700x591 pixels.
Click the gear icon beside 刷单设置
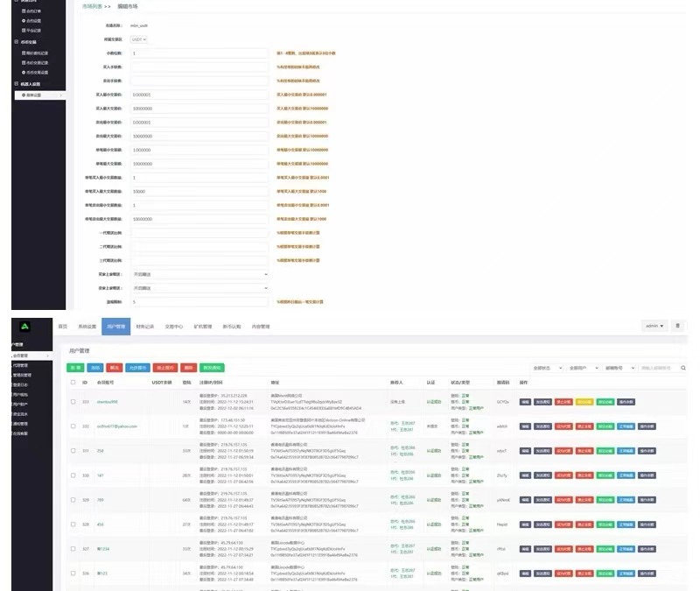pos(24,95)
